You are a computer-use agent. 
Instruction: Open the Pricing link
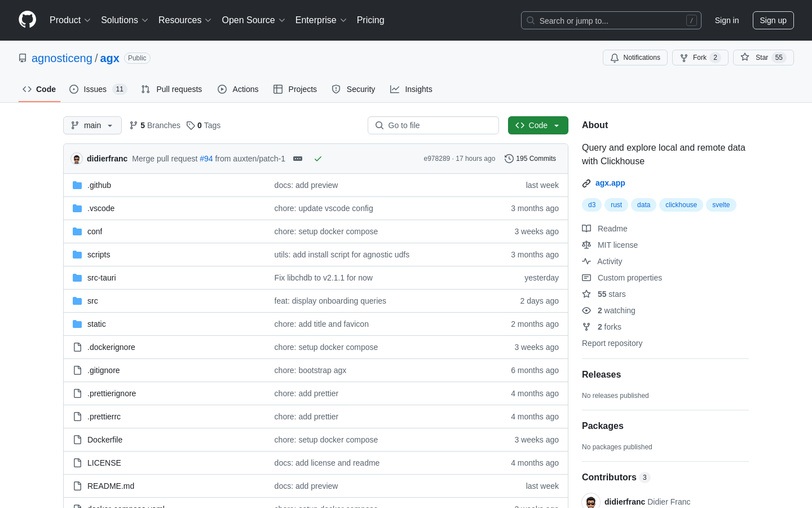(370, 20)
